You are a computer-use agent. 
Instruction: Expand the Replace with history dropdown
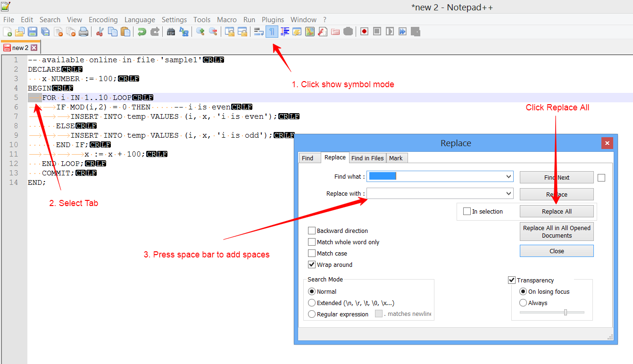coord(508,193)
